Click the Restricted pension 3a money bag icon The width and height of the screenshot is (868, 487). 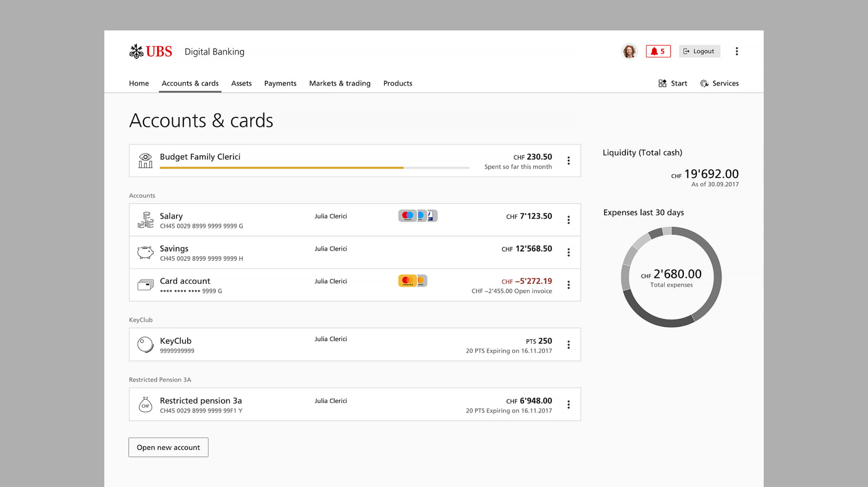pyautogui.click(x=145, y=405)
